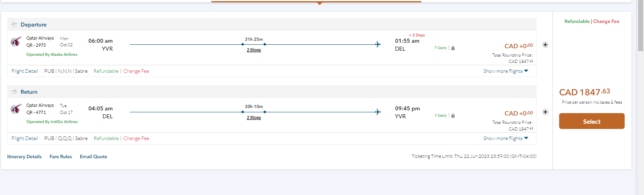Viewport: 644px width, 195px height.
Task: Click the Return section airplane icon
Action: coord(14,91)
